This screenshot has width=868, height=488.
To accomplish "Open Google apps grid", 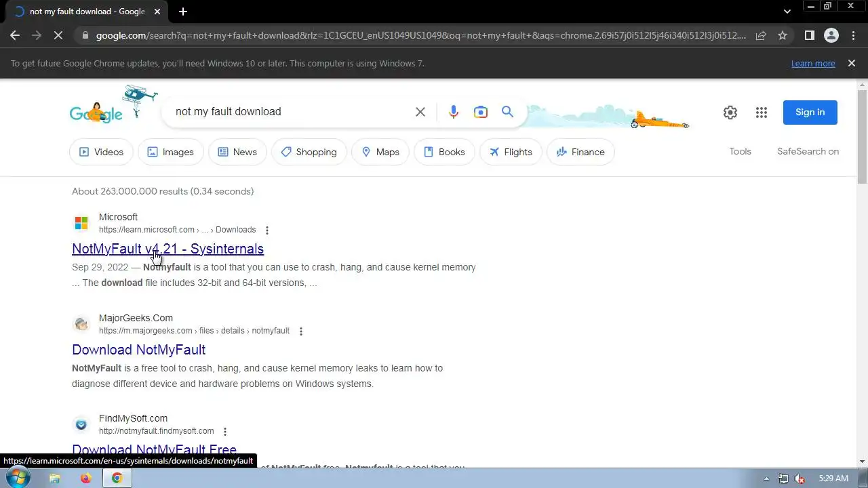I will (762, 113).
